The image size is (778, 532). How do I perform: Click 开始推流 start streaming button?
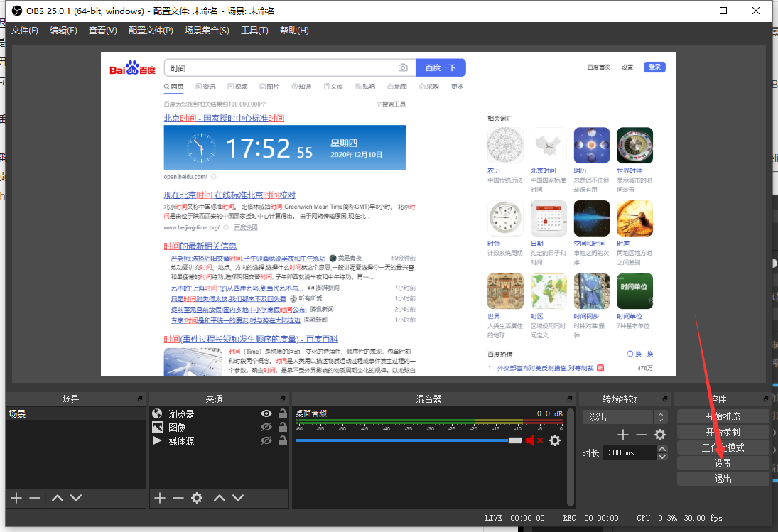tap(723, 416)
